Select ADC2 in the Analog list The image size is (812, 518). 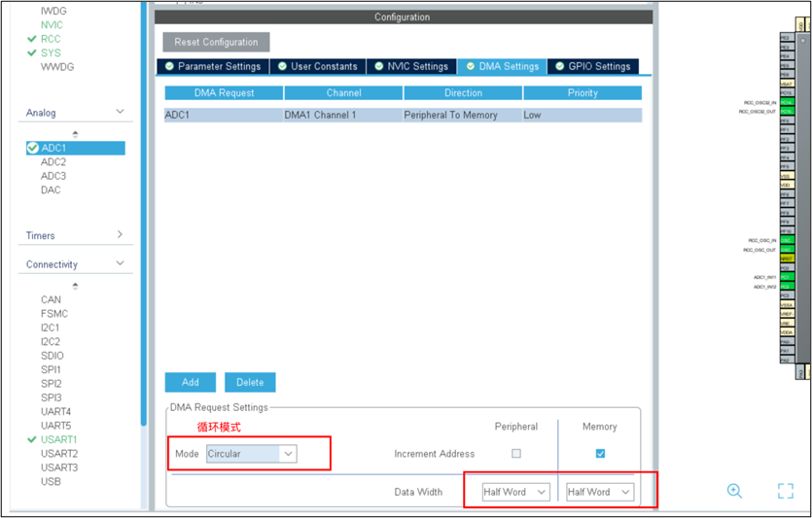pos(53,162)
